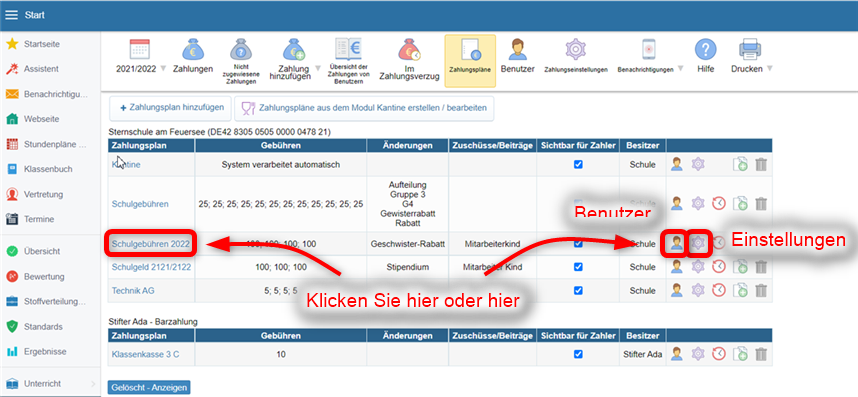Open the history clock for Klassenkasse 3 C
The height and width of the screenshot is (397, 858).
tap(718, 354)
